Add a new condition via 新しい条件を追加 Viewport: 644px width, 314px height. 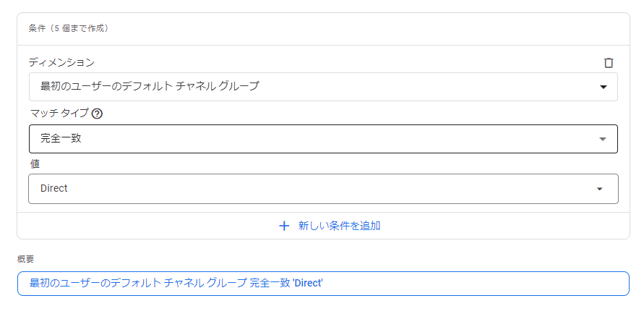339,226
